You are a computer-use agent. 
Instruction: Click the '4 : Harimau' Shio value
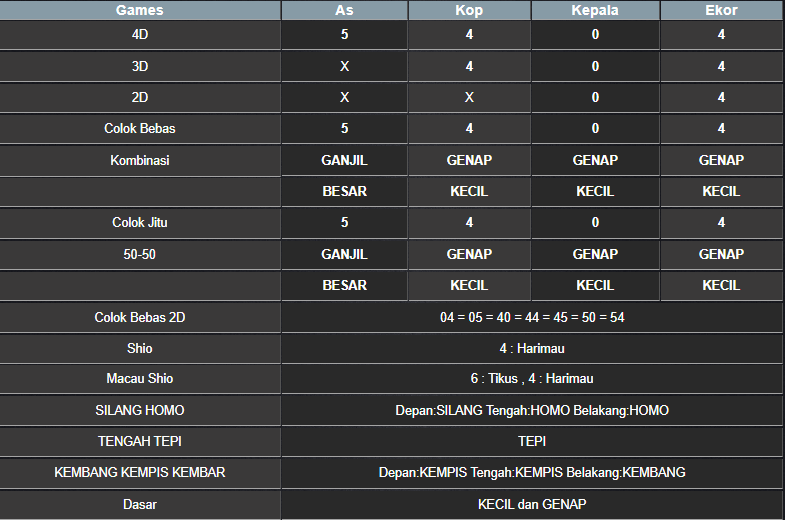click(x=532, y=348)
